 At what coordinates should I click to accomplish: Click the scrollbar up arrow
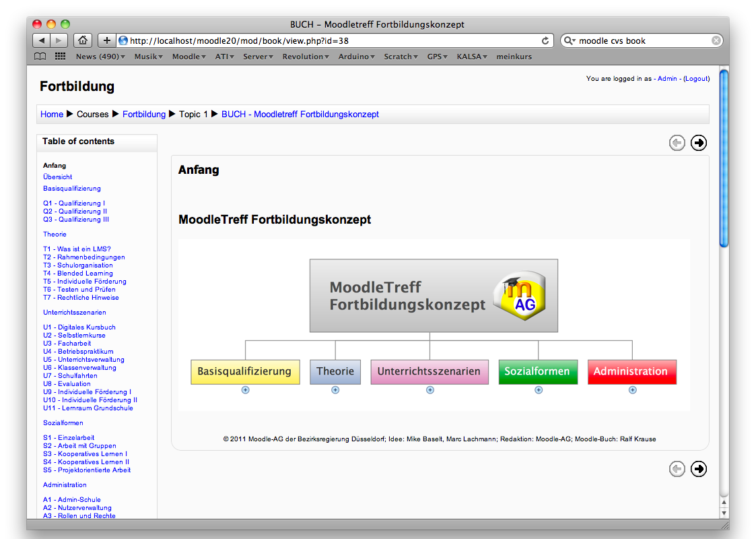click(724, 503)
